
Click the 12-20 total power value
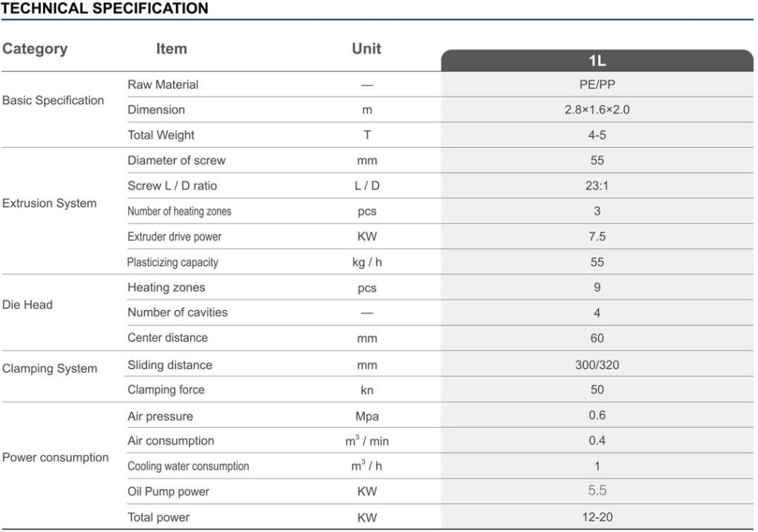(597, 517)
